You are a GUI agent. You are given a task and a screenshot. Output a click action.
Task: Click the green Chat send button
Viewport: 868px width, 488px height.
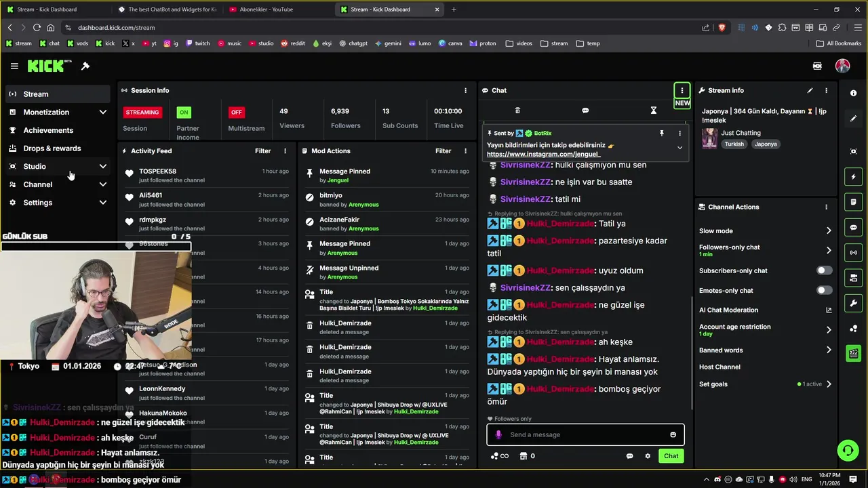pyautogui.click(x=671, y=456)
